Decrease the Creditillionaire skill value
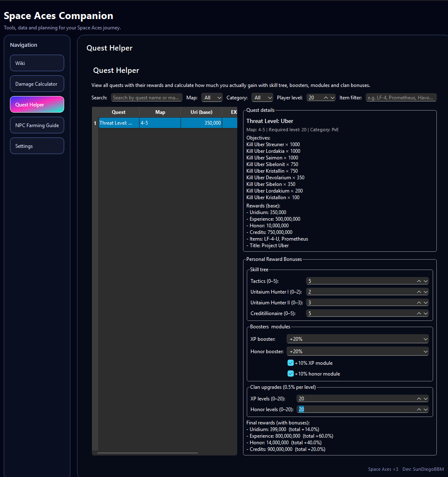Image resolution: width=448 pixels, height=477 pixels. (425, 315)
